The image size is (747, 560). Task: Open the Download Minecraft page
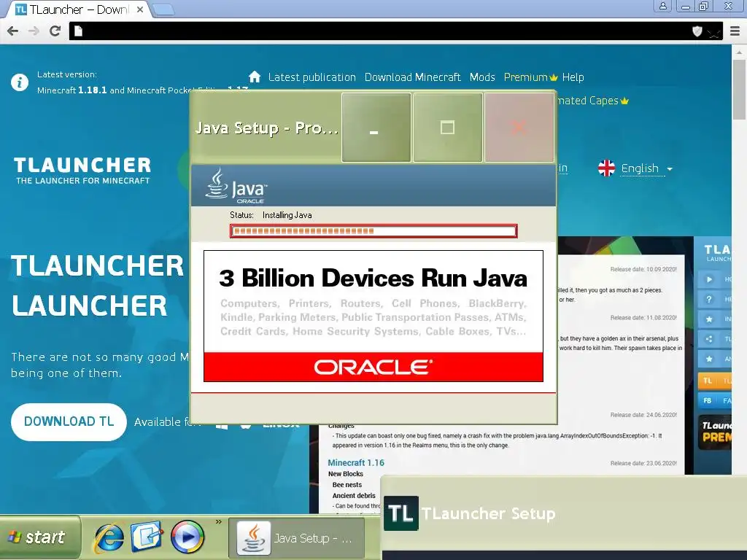(x=413, y=77)
